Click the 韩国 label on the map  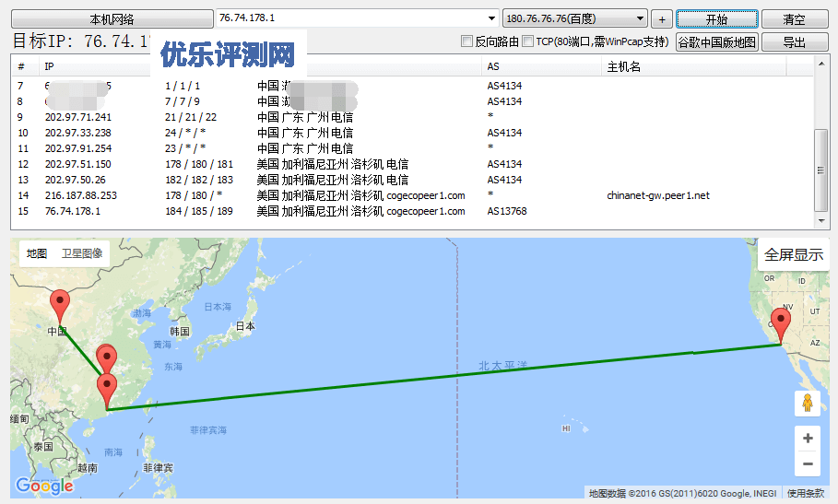click(180, 331)
